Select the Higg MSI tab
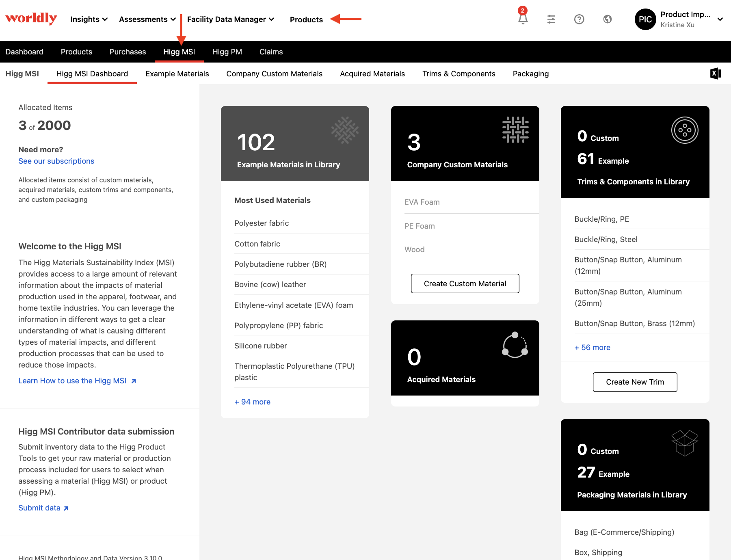Viewport: 731px width, 560px height. 179,52
